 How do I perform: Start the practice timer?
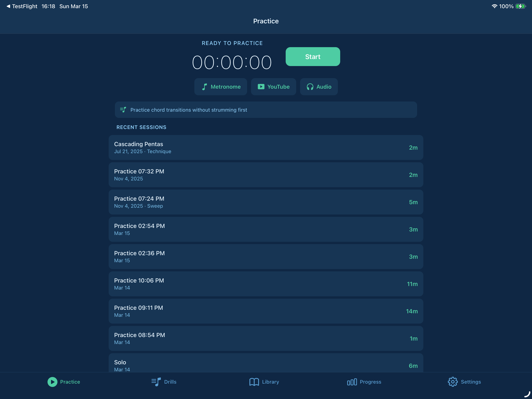click(x=313, y=56)
